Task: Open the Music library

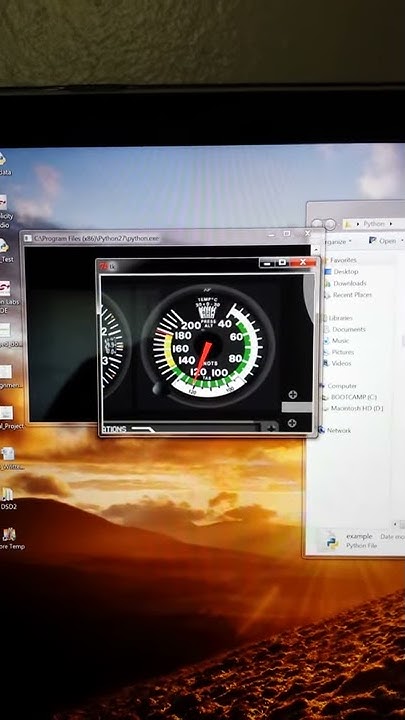Action: coord(341,341)
